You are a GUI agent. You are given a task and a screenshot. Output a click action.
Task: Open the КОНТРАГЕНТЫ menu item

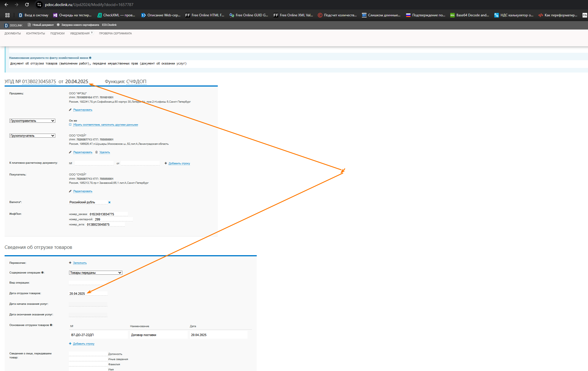[x=36, y=34]
